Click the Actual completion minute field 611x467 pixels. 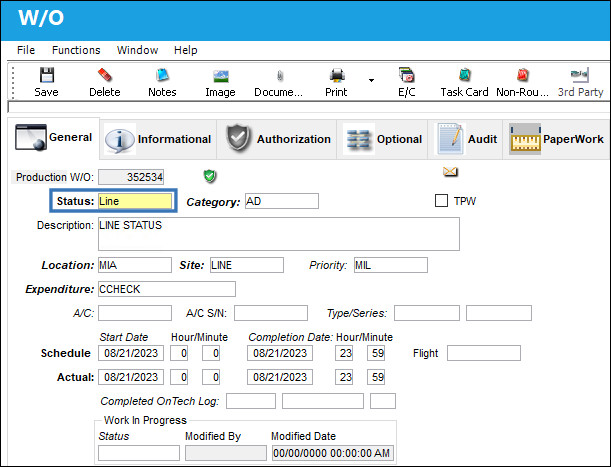[x=376, y=377]
